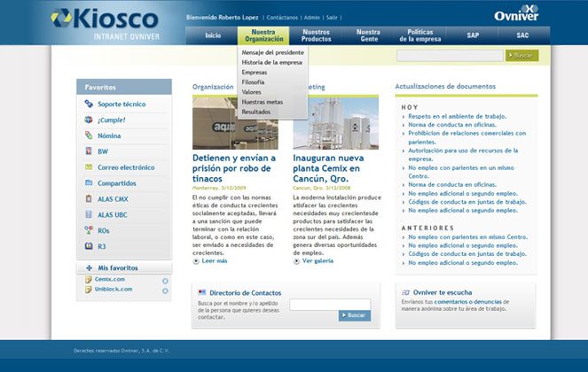Click the Contáctanos header link
The image size is (588, 372).
pyautogui.click(x=282, y=17)
